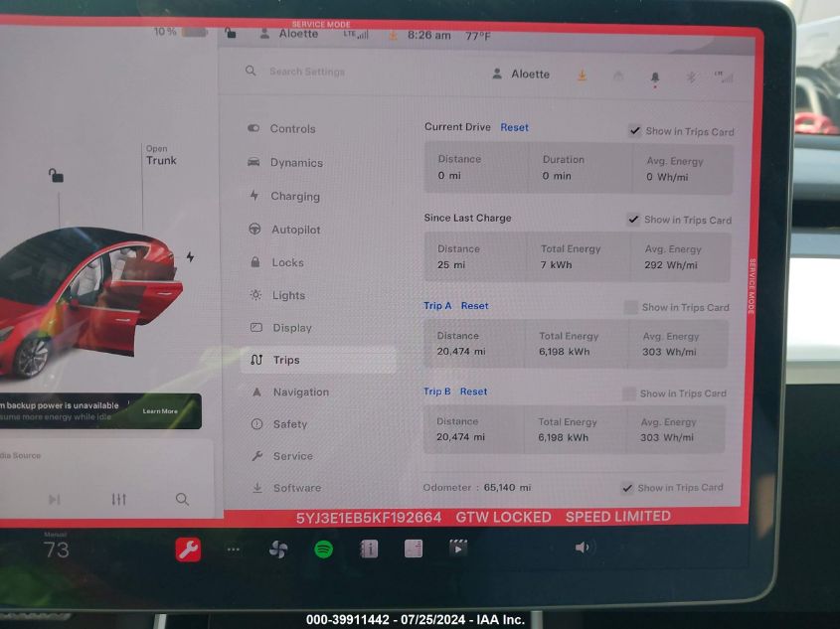Uncheck Current Drive Show in Trips Card
Viewport: 840px width, 629px height.
pyautogui.click(x=634, y=131)
